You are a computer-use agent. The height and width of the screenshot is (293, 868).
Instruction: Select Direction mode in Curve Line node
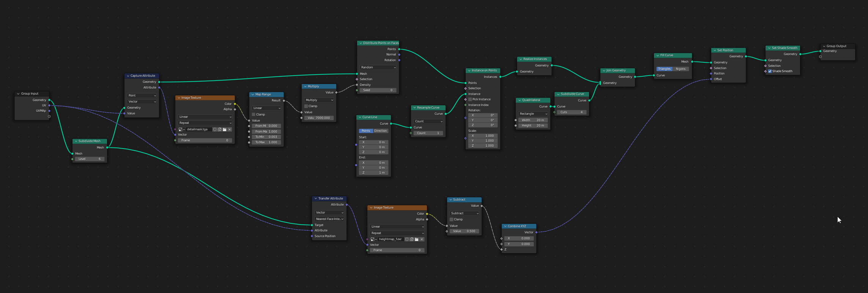click(380, 131)
